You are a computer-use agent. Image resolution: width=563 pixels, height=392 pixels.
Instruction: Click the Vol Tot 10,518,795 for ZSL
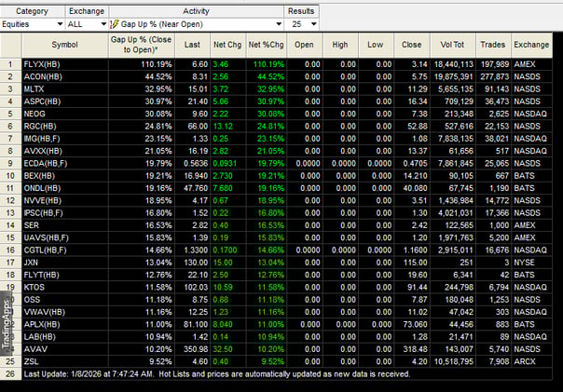tap(454, 361)
